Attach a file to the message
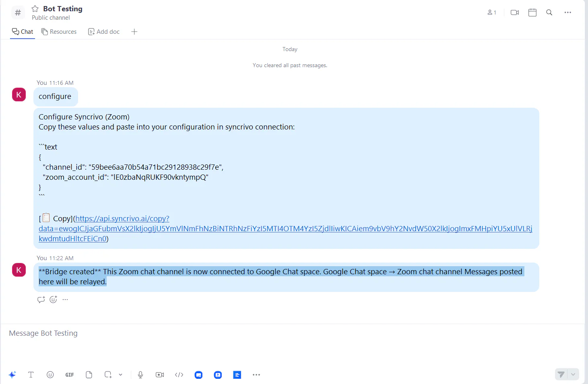The image size is (588, 384). pos(89,375)
